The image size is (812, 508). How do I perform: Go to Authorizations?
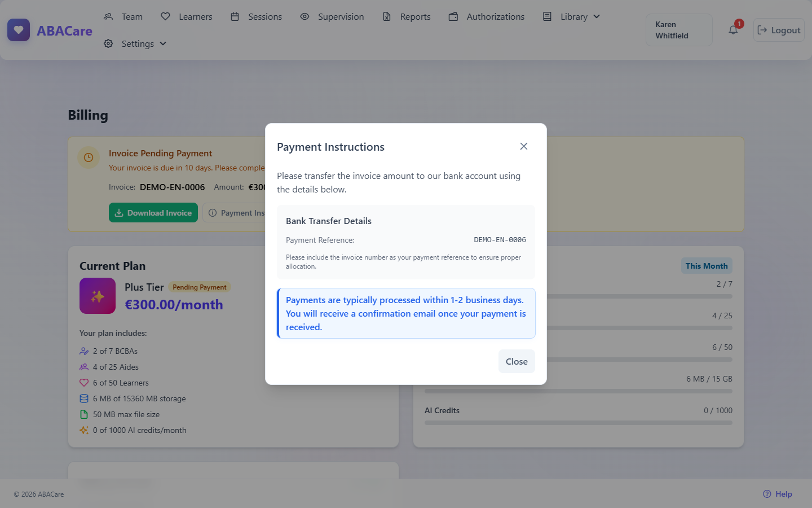click(487, 16)
